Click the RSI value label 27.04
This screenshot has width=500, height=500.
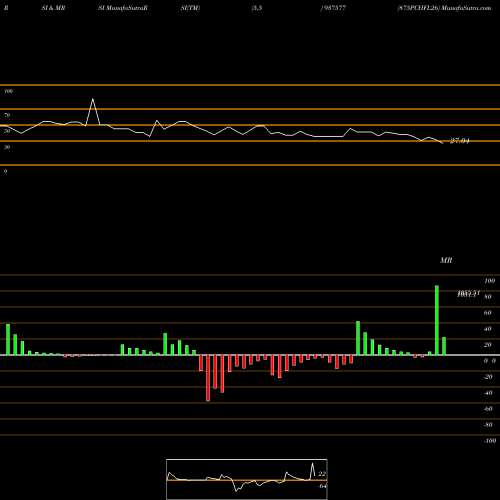pos(459,141)
